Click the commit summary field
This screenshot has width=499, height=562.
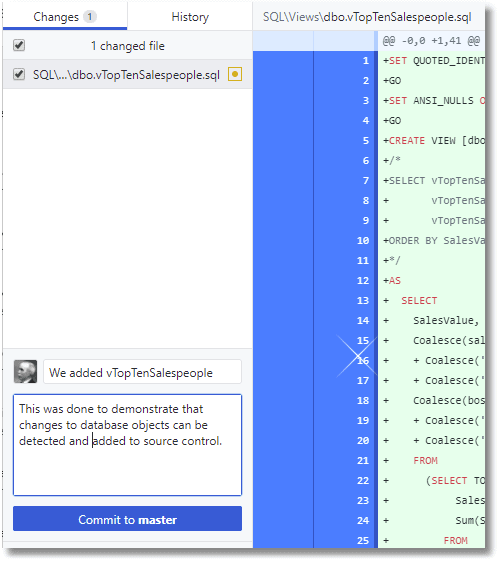point(142,372)
